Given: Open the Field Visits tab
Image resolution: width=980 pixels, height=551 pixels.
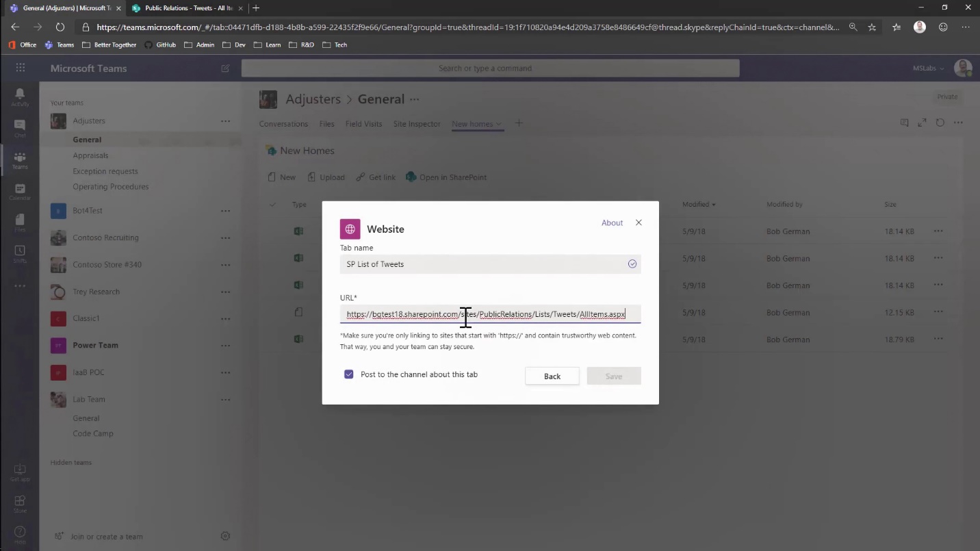Looking at the screenshot, I should point(363,124).
